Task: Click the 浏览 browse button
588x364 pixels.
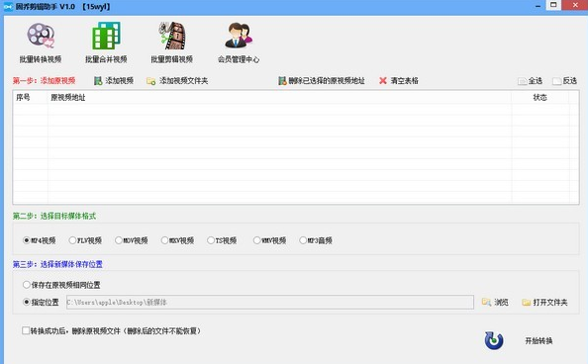Action: tap(495, 302)
